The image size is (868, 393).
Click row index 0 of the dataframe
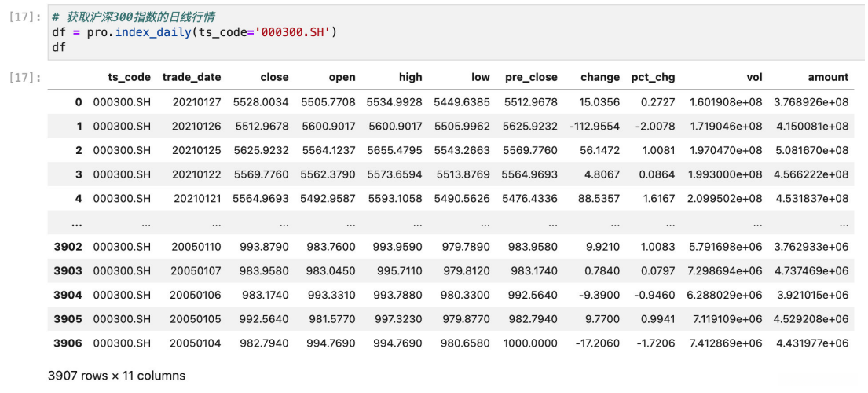point(79,102)
